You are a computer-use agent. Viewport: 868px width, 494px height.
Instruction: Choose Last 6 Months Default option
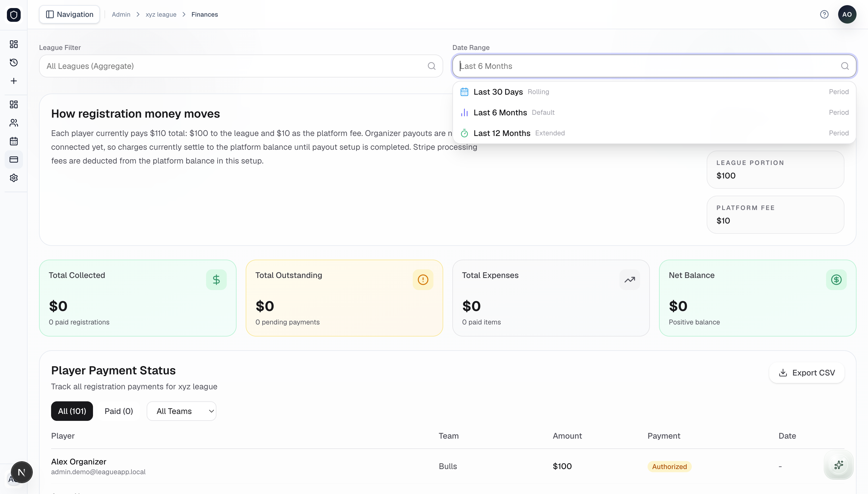click(x=654, y=113)
